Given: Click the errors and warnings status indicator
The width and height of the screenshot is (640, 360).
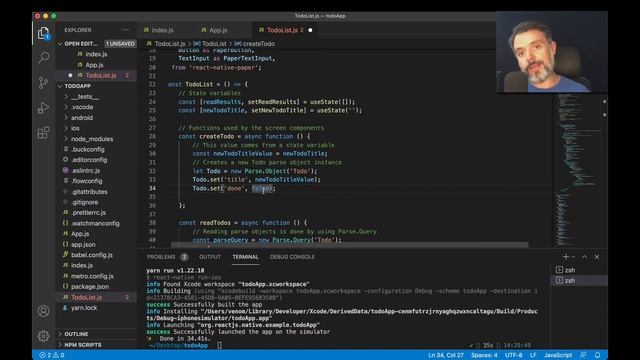Looking at the screenshot, I should (52, 355).
